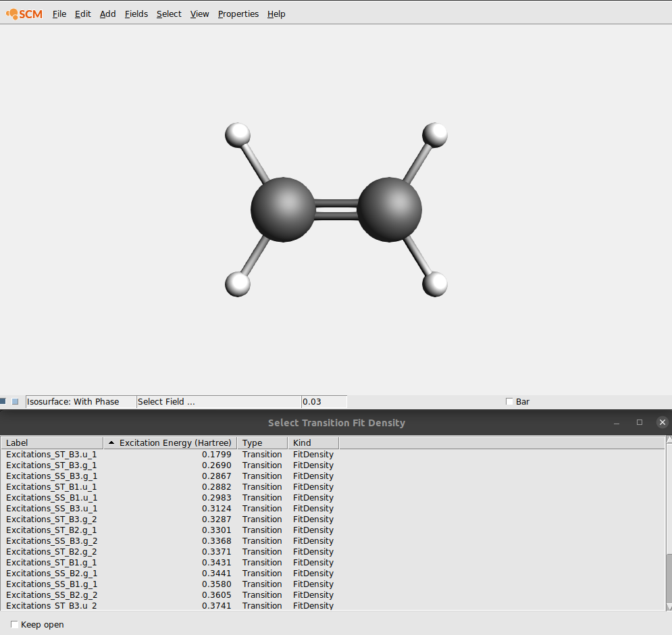672x635 pixels.
Task: Click the light square icon beside the dark square
Action: click(x=14, y=401)
